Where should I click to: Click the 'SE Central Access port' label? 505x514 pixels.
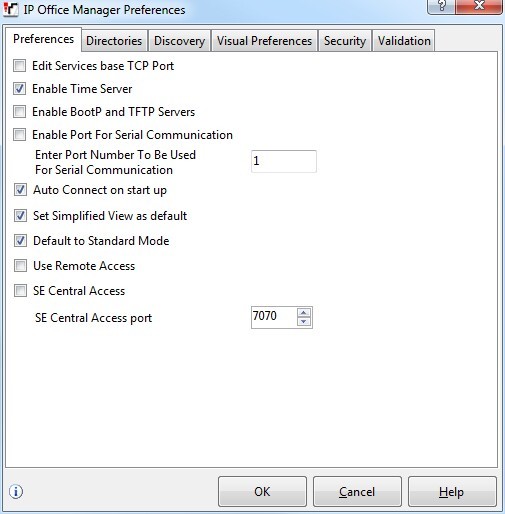point(93,318)
